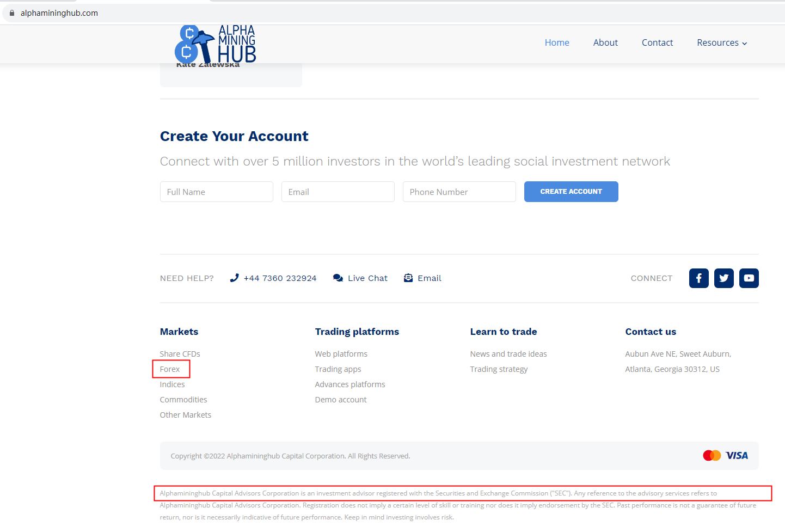Click the Email envelope icon

point(408,278)
